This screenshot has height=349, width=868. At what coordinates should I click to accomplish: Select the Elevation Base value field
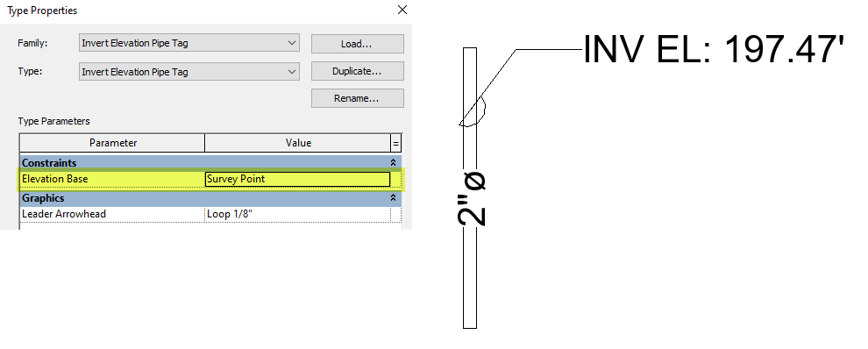click(x=297, y=179)
